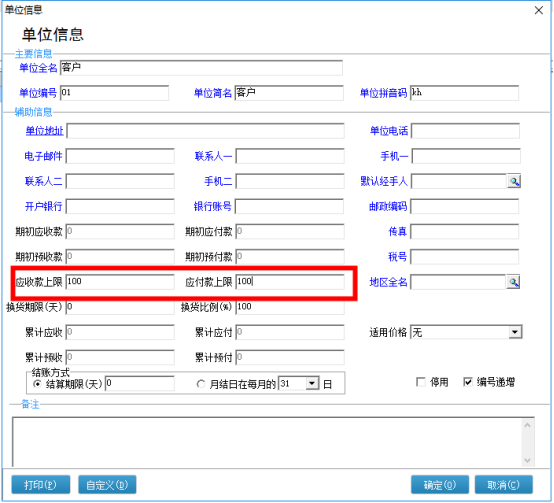Click the 地区全名 input field
The height and width of the screenshot is (503, 554).
(458, 282)
